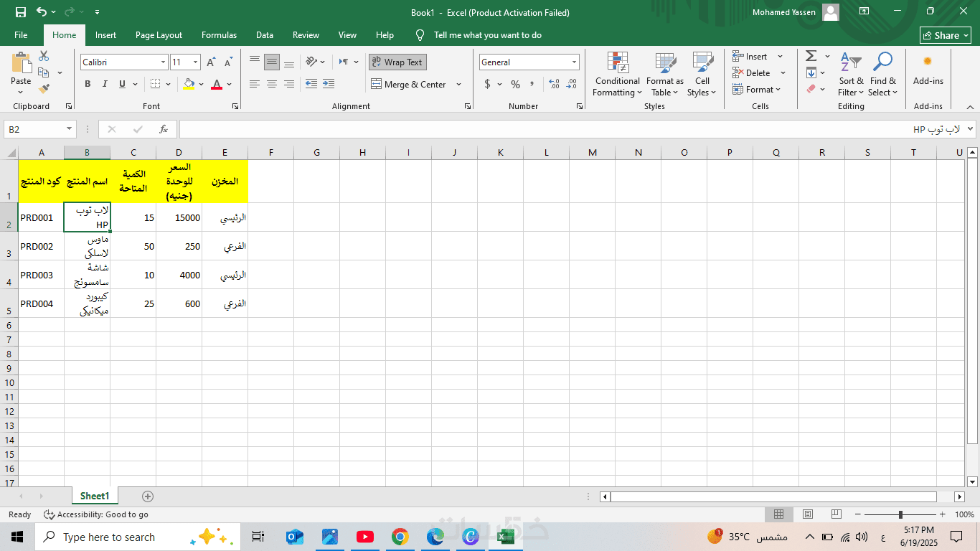Toggle Italic formatting
The height and width of the screenshot is (551, 980).
105,84
